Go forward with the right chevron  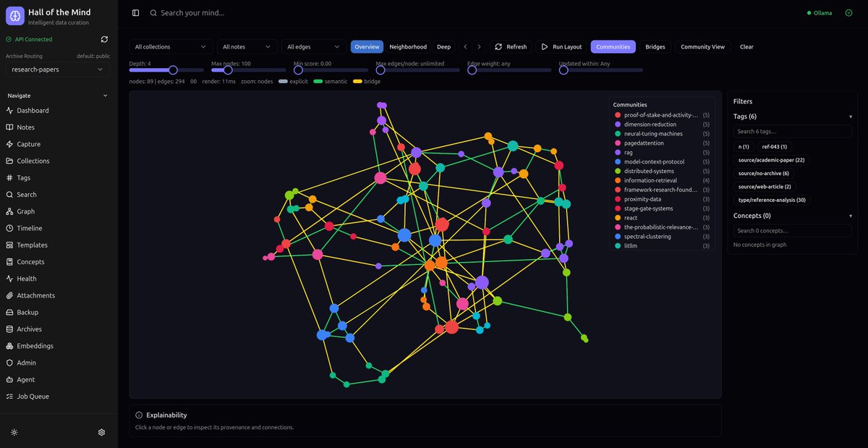click(x=479, y=47)
